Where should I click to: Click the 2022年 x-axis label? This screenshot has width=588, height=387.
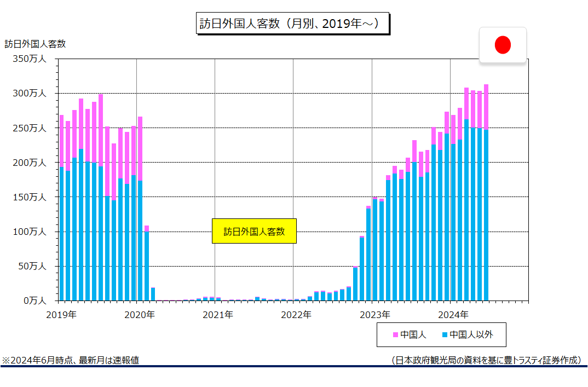pos(296,315)
